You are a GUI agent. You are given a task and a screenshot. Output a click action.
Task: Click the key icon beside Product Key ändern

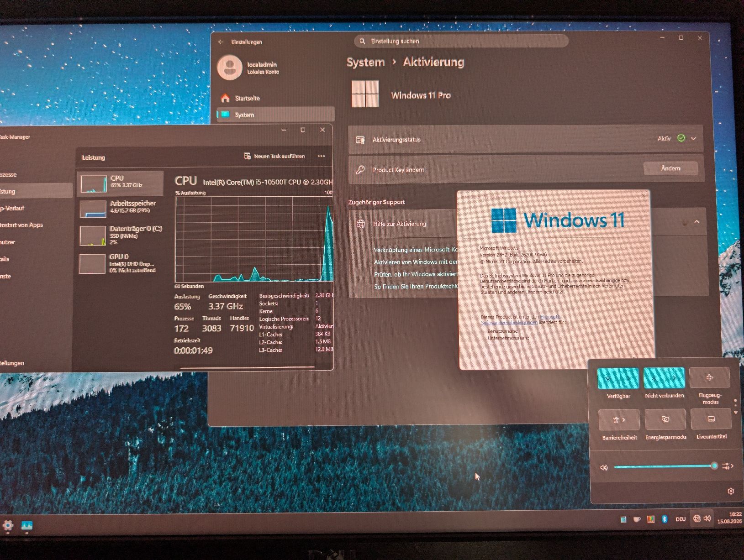click(x=360, y=170)
